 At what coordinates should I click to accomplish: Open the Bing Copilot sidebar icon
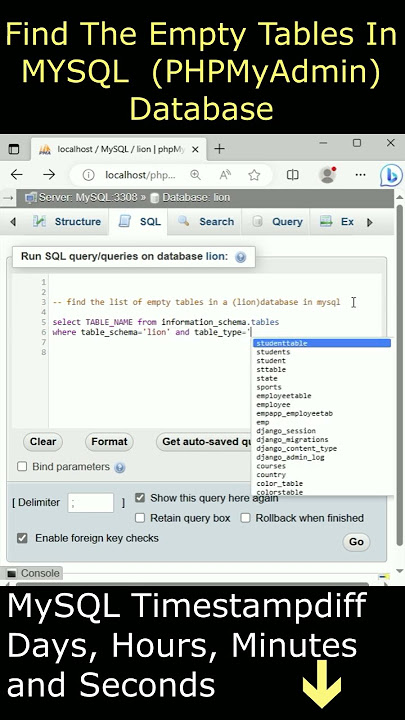pos(391,175)
